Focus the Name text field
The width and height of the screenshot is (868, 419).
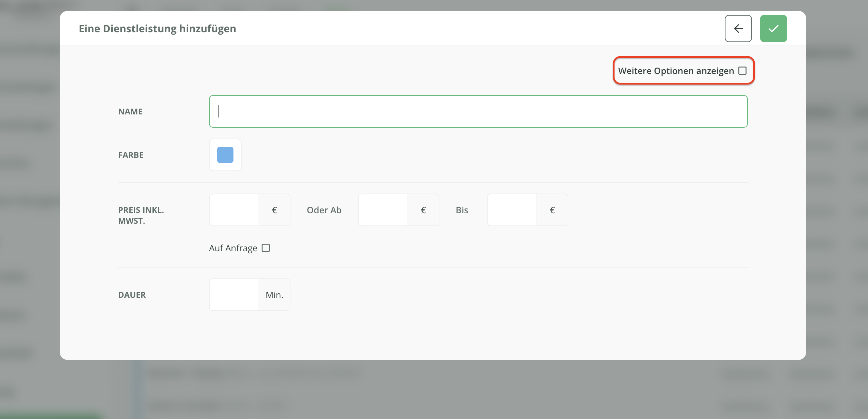point(478,111)
